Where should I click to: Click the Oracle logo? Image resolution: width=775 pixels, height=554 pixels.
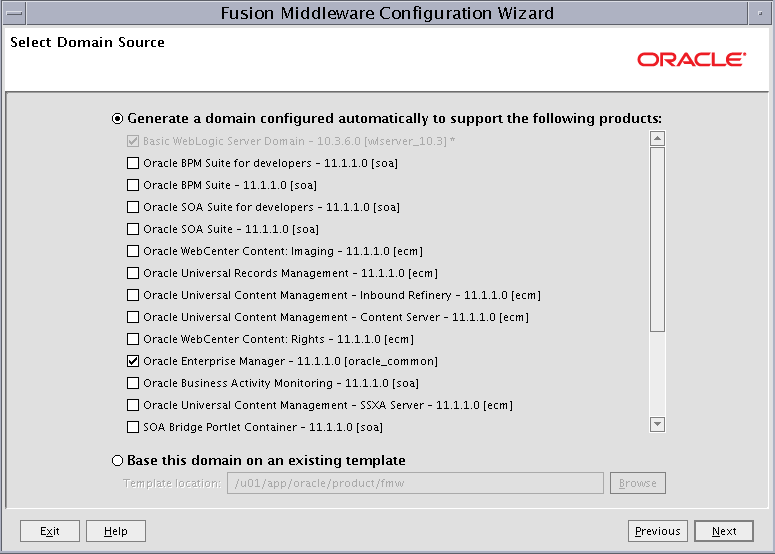[691, 59]
